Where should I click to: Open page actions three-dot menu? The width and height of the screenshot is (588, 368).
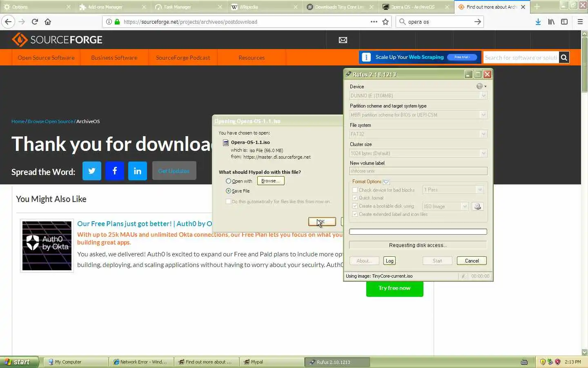click(374, 22)
